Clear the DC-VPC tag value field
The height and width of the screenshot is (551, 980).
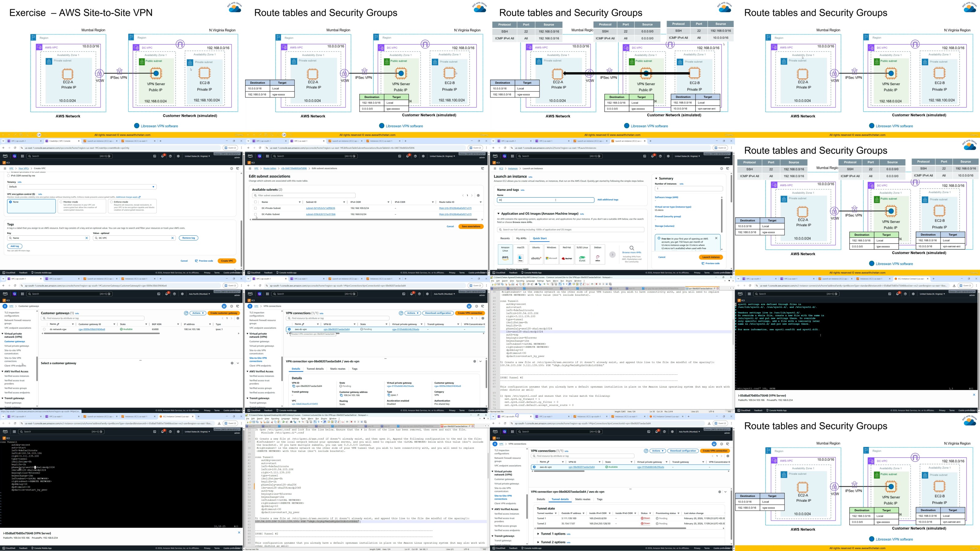pyautogui.click(x=172, y=238)
